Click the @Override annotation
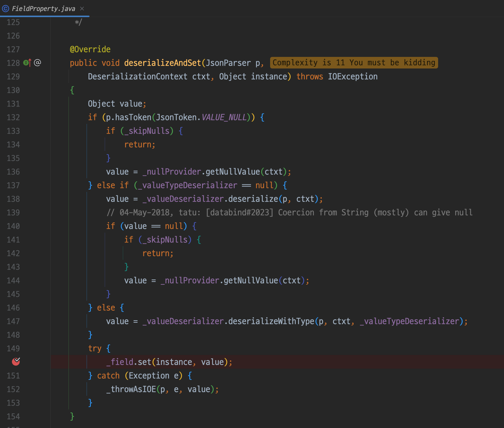This screenshot has width=504, height=428. coord(90,49)
